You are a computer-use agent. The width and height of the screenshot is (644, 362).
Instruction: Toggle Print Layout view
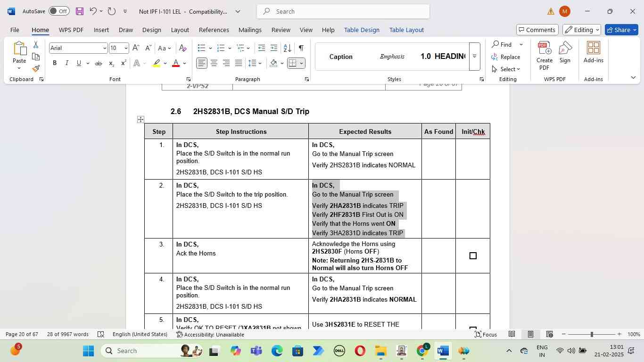pyautogui.click(x=530, y=334)
